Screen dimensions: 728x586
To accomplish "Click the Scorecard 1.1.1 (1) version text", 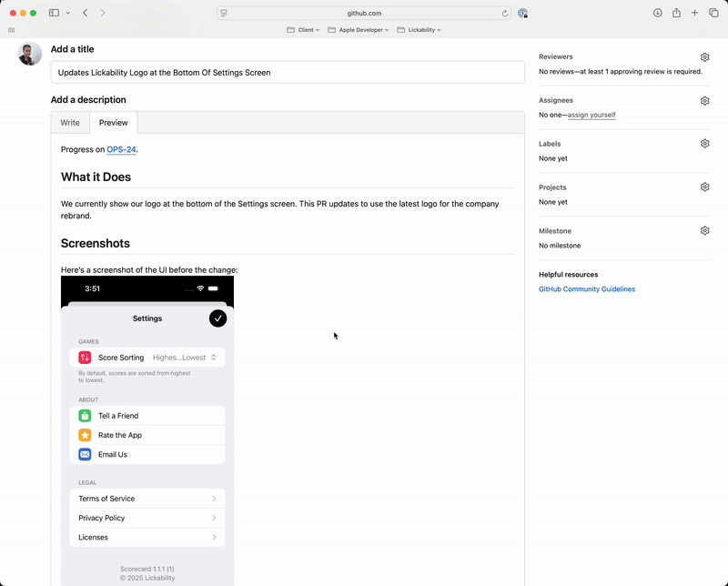I will pyautogui.click(x=147, y=569).
